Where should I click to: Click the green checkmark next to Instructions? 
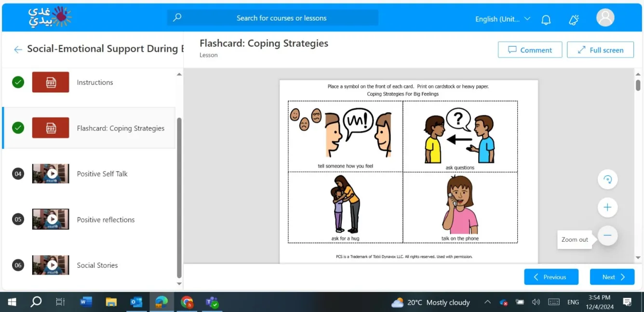pos(18,82)
